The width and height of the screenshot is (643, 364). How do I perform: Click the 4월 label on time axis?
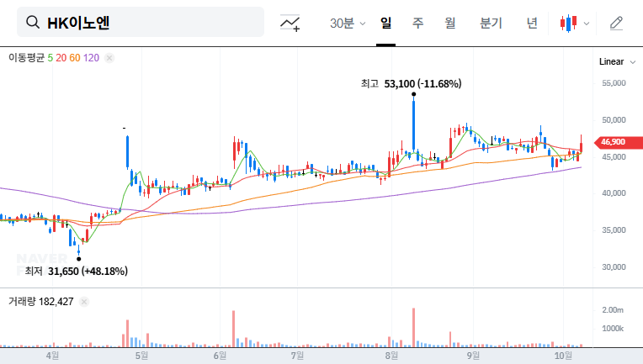coord(52,356)
